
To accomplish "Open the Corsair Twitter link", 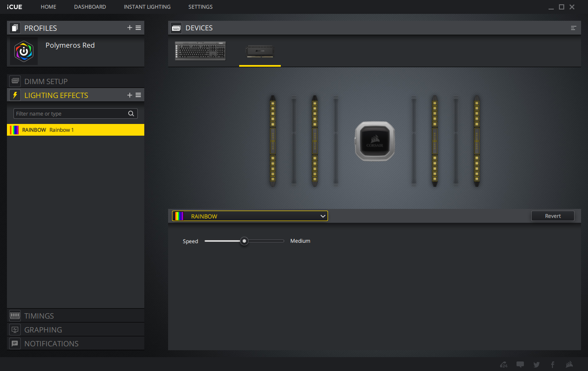I will tap(536, 364).
